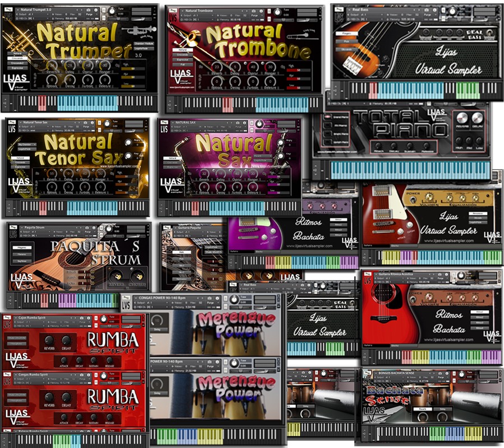Toggle Crescendo articulation in Natural Tenor Sax
The height and width of the screenshot is (448, 504).
(x=20, y=162)
